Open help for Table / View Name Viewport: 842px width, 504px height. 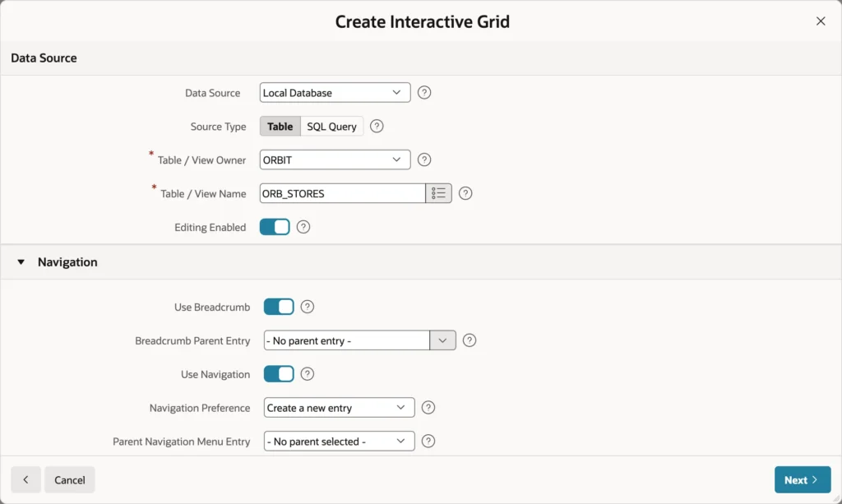(x=465, y=193)
